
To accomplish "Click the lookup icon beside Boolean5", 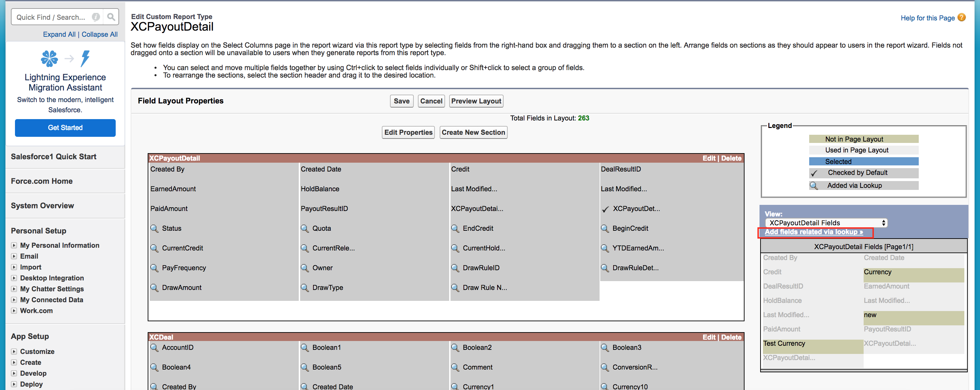I will tap(305, 367).
